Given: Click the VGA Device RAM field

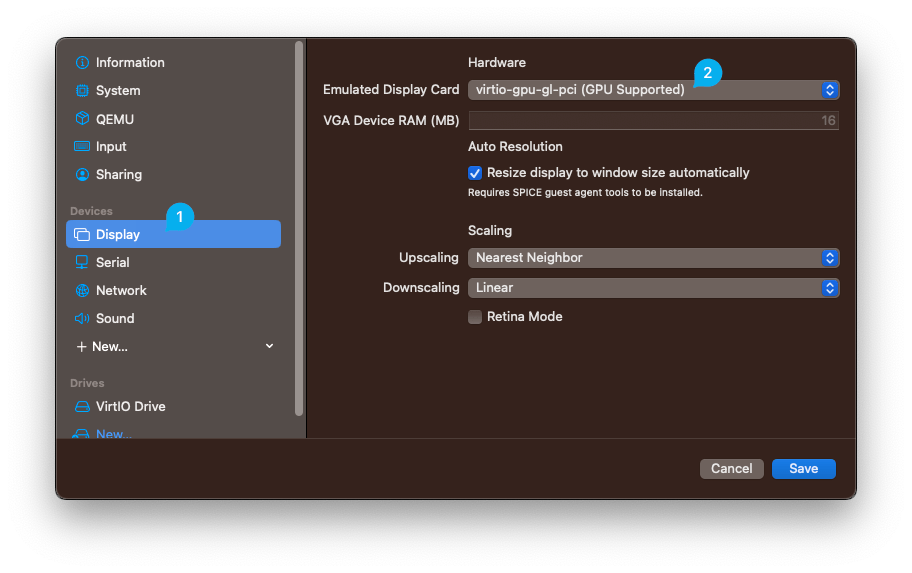Looking at the screenshot, I should 653,121.
